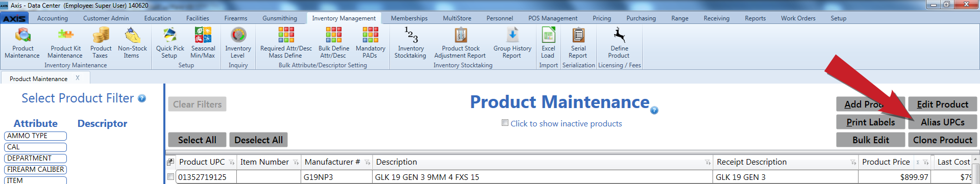Select AMMO TYPE attribute filter
This screenshot has width=980, height=184.
click(x=36, y=136)
